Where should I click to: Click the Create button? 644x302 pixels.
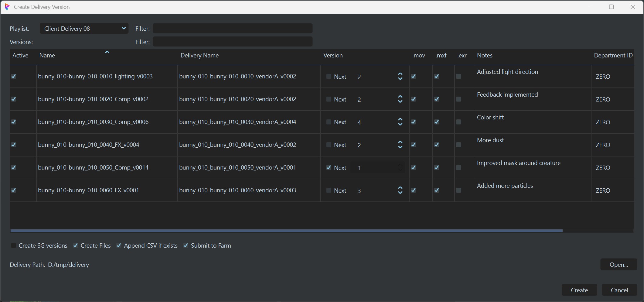[579, 290]
